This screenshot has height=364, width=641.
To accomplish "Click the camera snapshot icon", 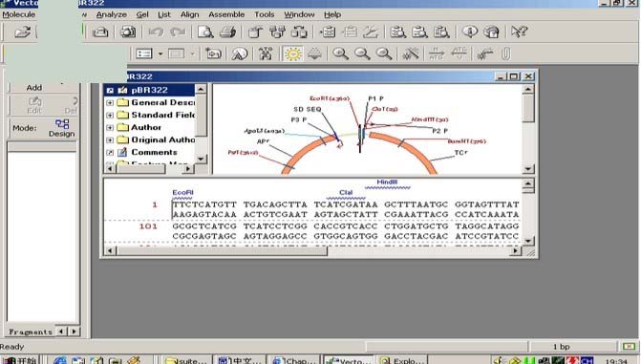I will pyautogui.click(x=128, y=32).
